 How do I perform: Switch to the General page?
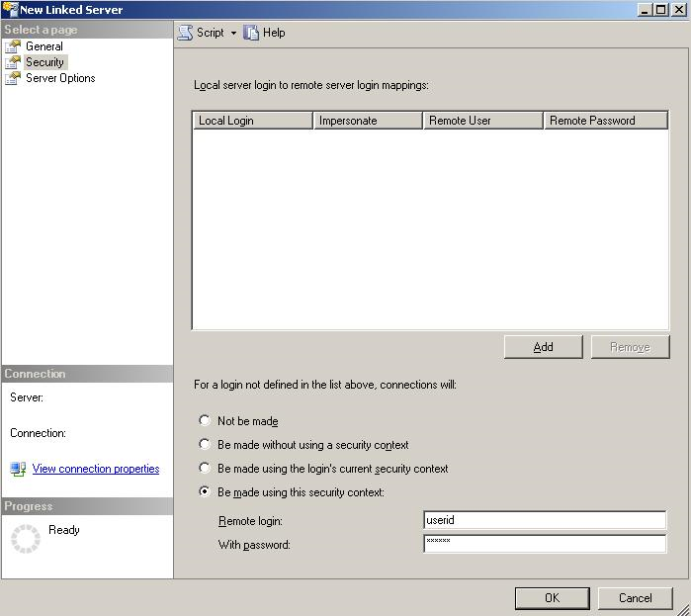click(44, 46)
